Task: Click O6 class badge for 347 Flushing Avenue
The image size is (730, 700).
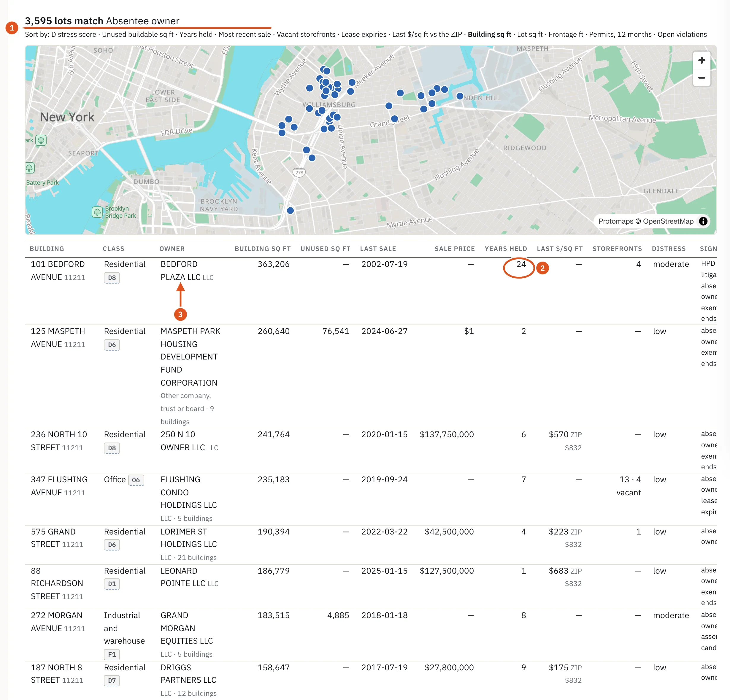Action: [x=136, y=480]
